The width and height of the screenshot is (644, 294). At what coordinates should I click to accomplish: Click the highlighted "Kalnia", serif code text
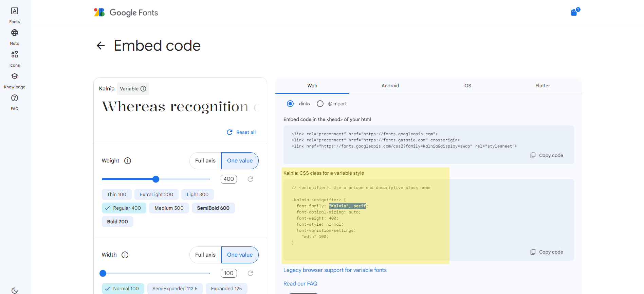347,206
